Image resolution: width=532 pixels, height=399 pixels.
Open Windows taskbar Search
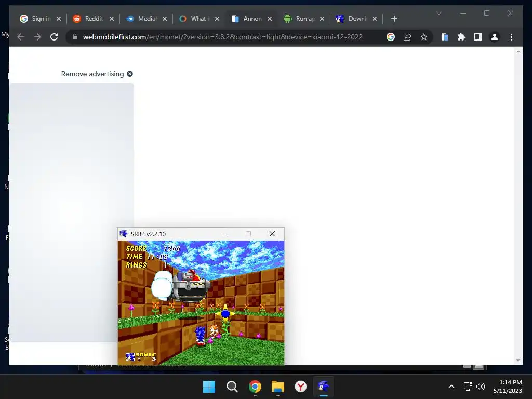232,387
